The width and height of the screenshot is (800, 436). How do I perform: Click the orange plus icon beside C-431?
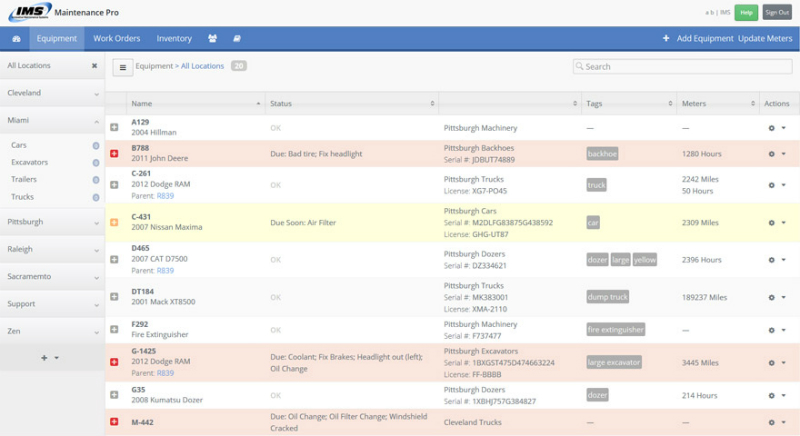coord(114,222)
